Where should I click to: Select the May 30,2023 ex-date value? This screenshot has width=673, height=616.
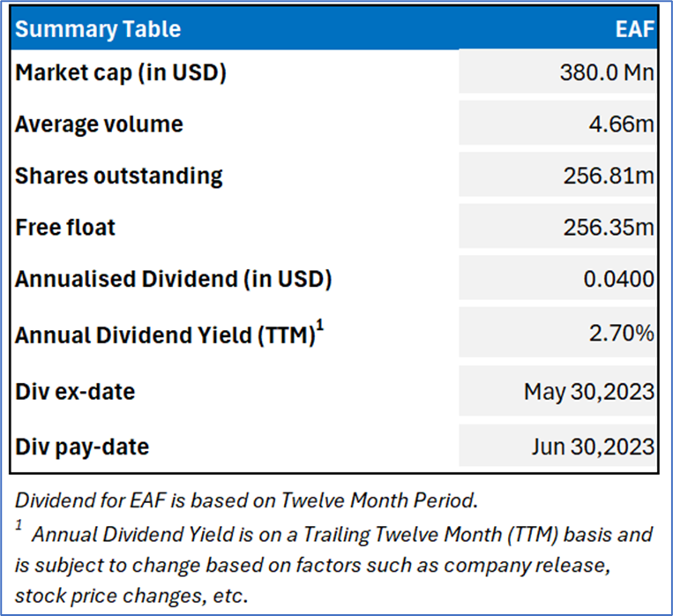tap(589, 391)
